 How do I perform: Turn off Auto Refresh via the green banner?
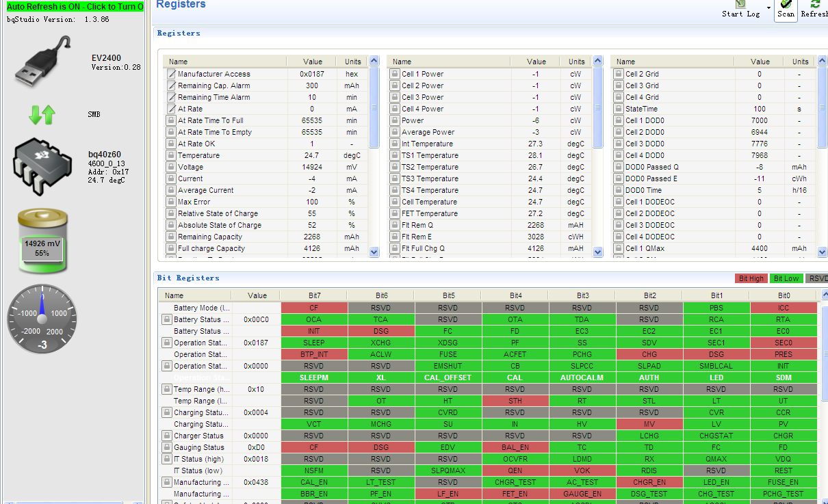pyautogui.click(x=75, y=6)
